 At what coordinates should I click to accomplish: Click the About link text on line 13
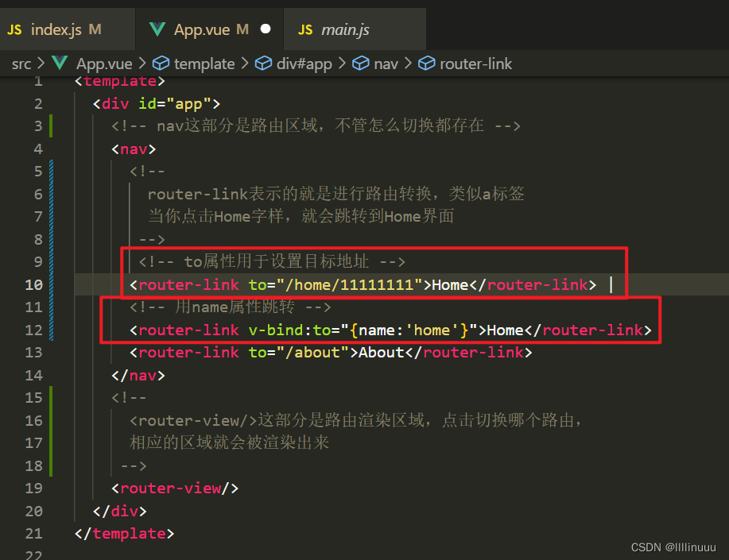(x=382, y=352)
